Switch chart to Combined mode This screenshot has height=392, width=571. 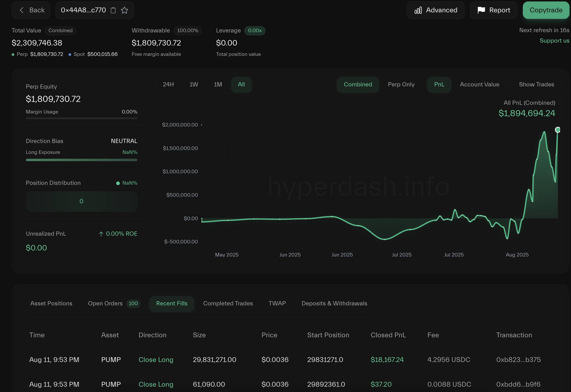coord(358,84)
